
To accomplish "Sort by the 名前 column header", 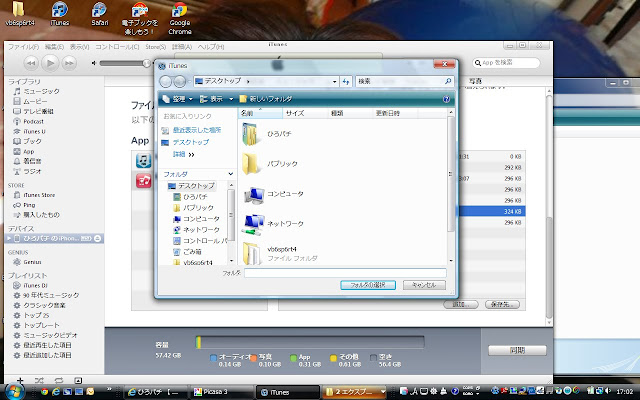I will (260, 113).
